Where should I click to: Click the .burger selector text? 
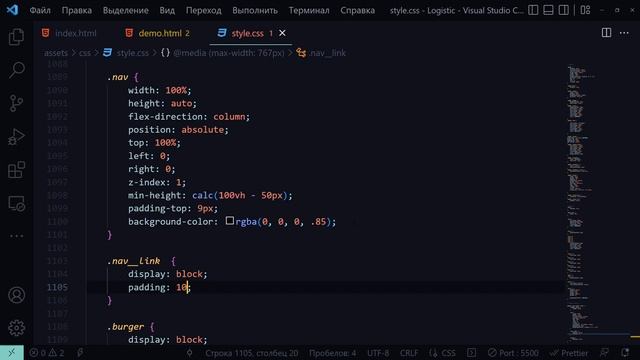click(125, 327)
